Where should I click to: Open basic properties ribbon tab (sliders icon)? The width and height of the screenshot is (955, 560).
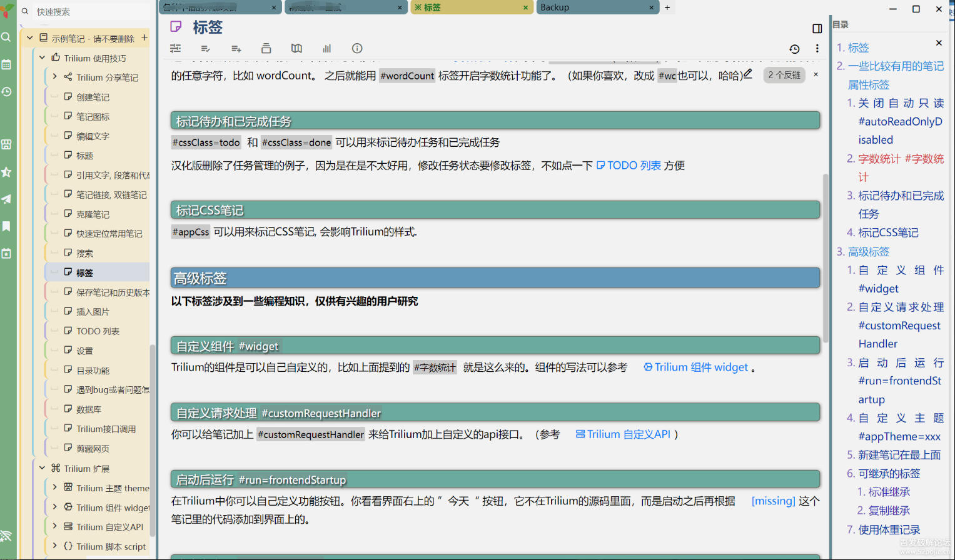[176, 48]
